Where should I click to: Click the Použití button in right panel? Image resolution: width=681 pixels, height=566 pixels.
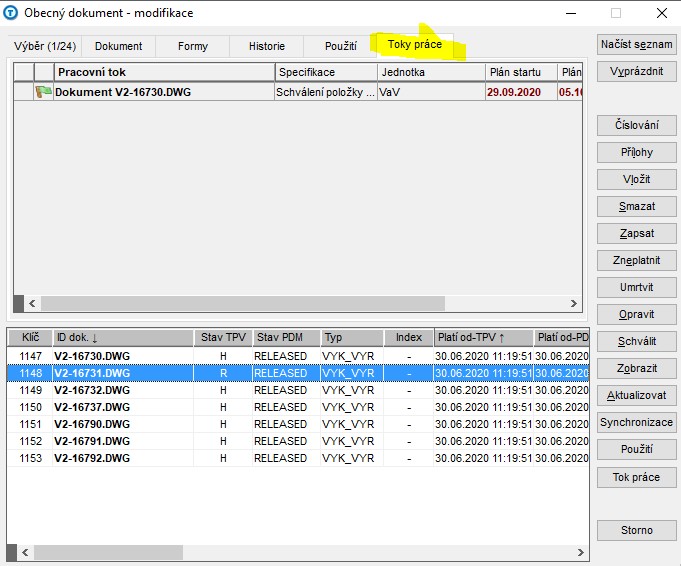[636, 449]
